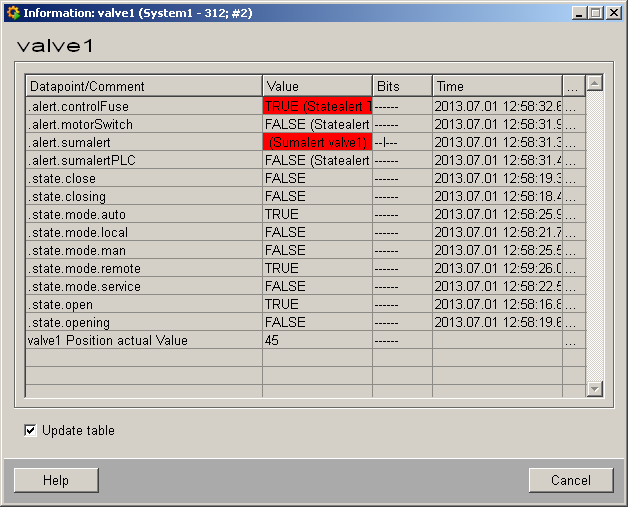
Task: Click the TRUE value of .state.open
Action: (318, 305)
